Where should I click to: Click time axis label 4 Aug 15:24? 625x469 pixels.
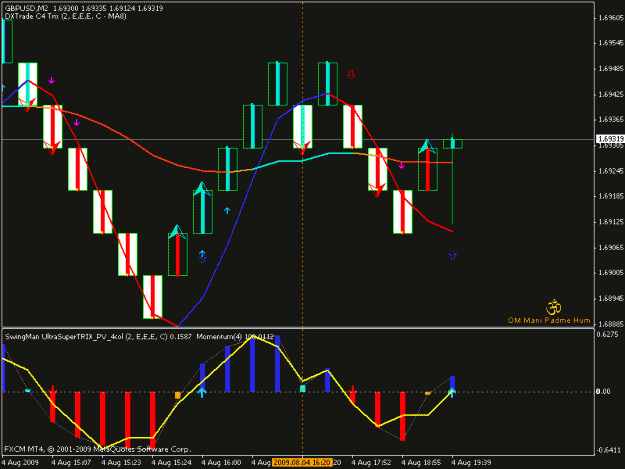point(171,463)
